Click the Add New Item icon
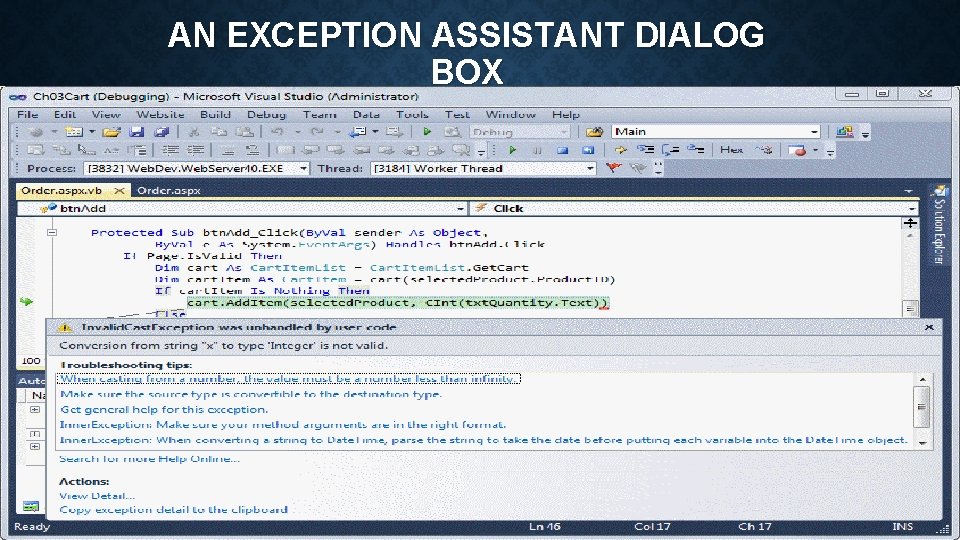Screen dimensions: 960x540 click(74, 132)
